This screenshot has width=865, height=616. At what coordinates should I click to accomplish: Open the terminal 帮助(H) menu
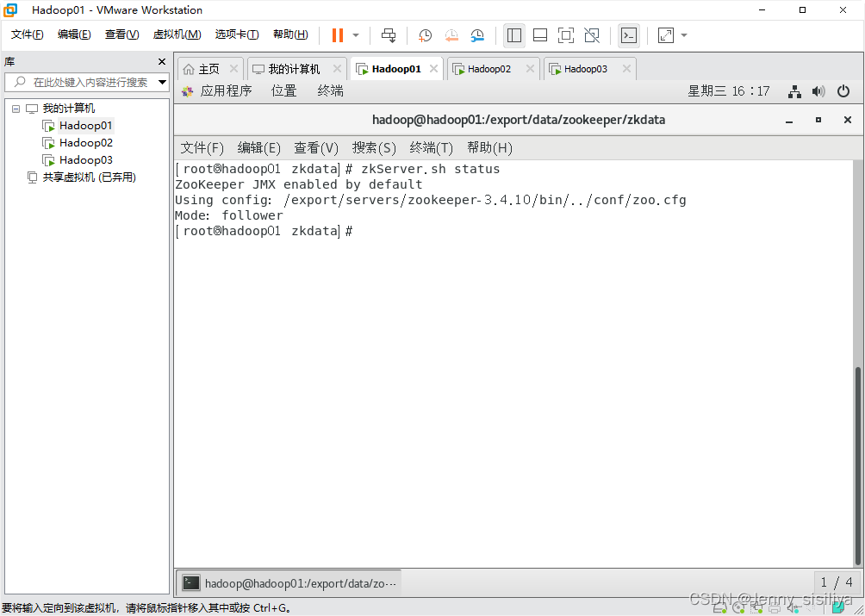(x=489, y=148)
